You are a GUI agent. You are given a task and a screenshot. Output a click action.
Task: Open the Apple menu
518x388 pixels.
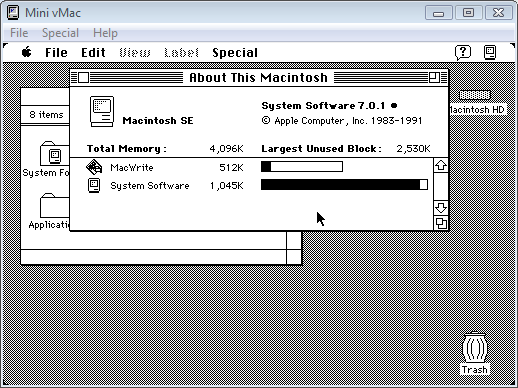point(27,52)
